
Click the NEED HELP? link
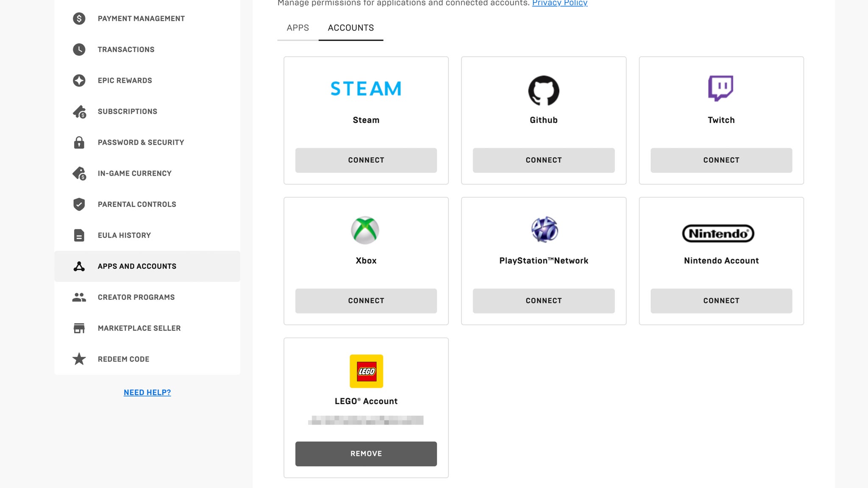(x=147, y=392)
